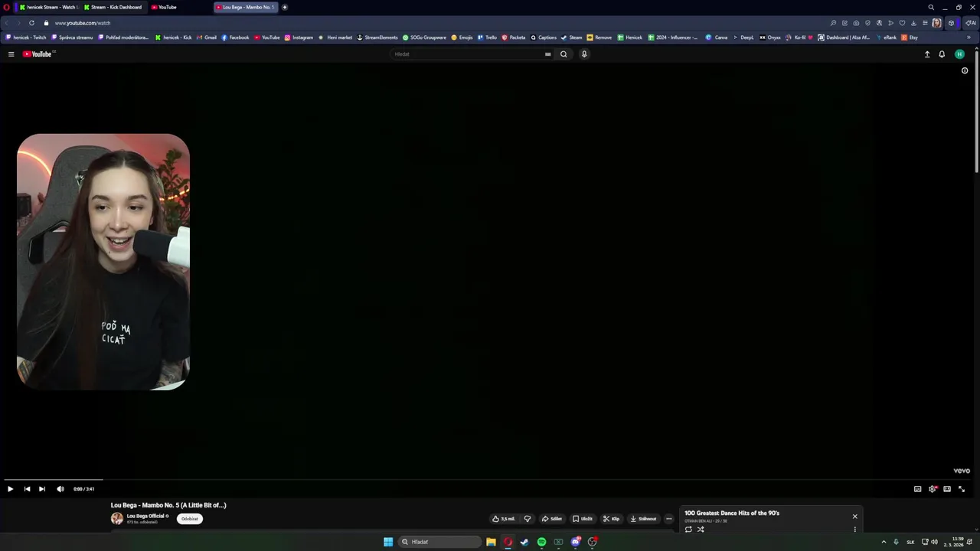Select the Lou Bega Mambo No. 5 tab
The width and height of the screenshot is (980, 551).
[x=245, y=7]
